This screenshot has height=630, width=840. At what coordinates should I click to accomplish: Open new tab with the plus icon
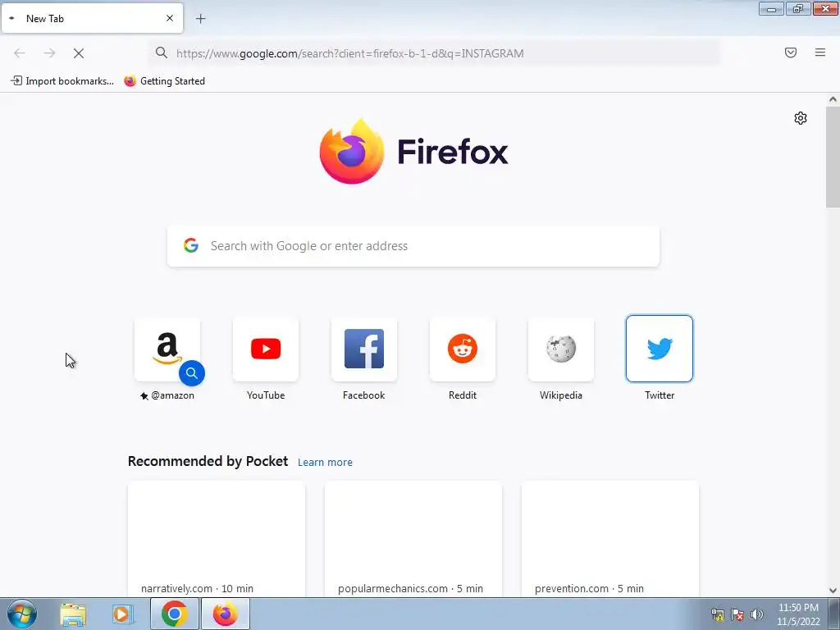pos(200,19)
